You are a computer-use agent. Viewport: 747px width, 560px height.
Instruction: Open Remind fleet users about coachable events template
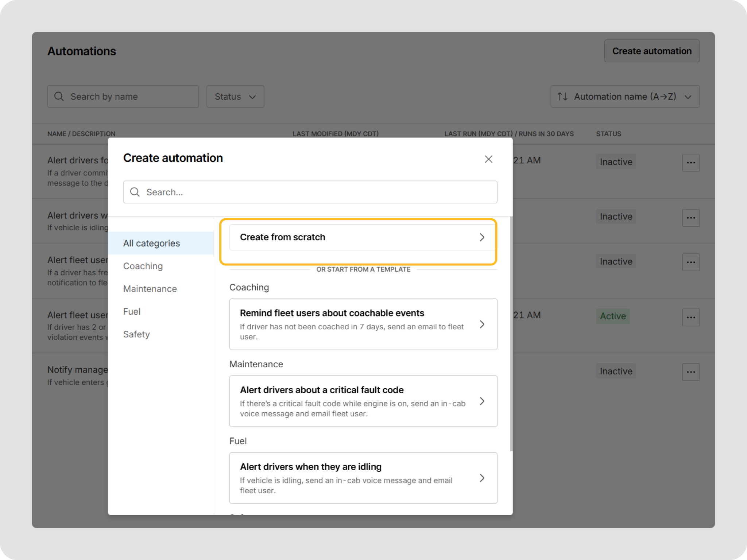pyautogui.click(x=363, y=324)
